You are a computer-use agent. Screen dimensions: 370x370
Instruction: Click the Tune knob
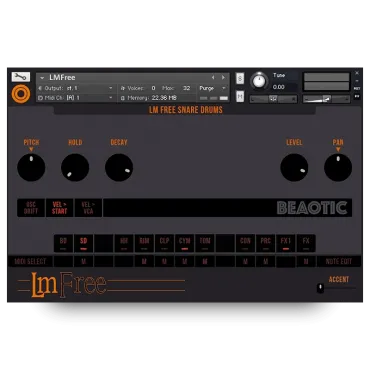click(x=259, y=81)
